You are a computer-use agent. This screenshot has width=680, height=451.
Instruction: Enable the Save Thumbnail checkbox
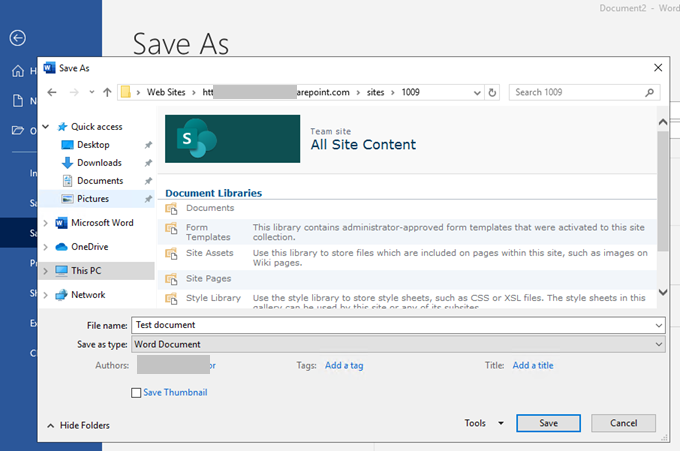coord(136,393)
